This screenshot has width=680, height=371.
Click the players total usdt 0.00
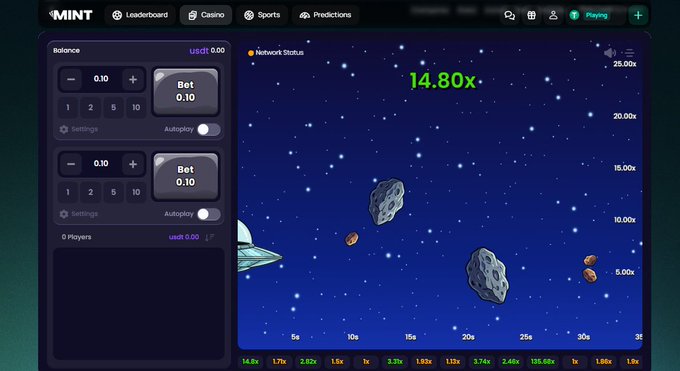point(184,237)
